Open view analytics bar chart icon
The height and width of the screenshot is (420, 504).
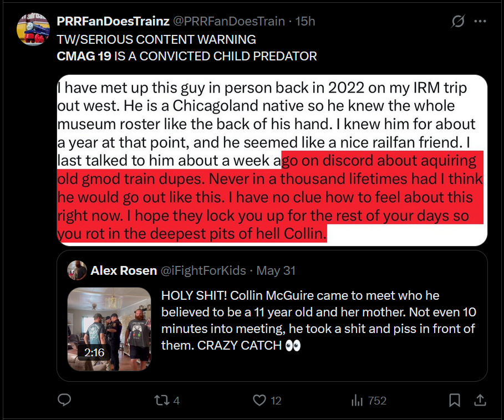(357, 400)
